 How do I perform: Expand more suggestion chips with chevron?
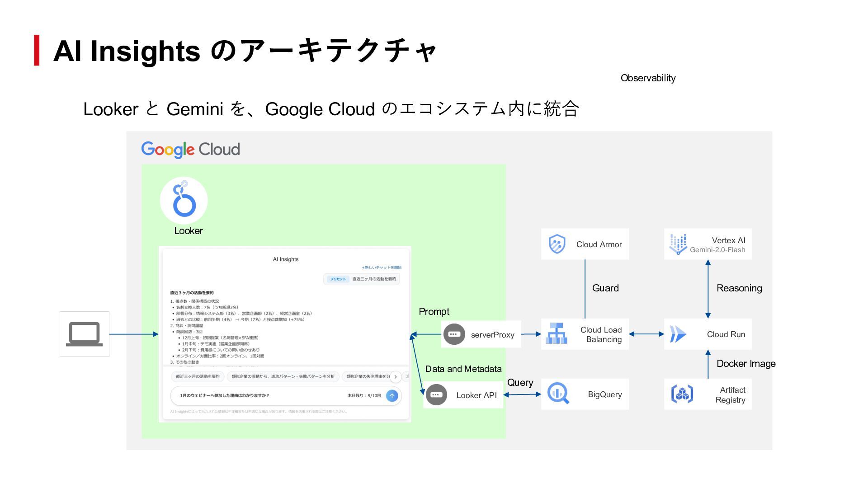[396, 377]
